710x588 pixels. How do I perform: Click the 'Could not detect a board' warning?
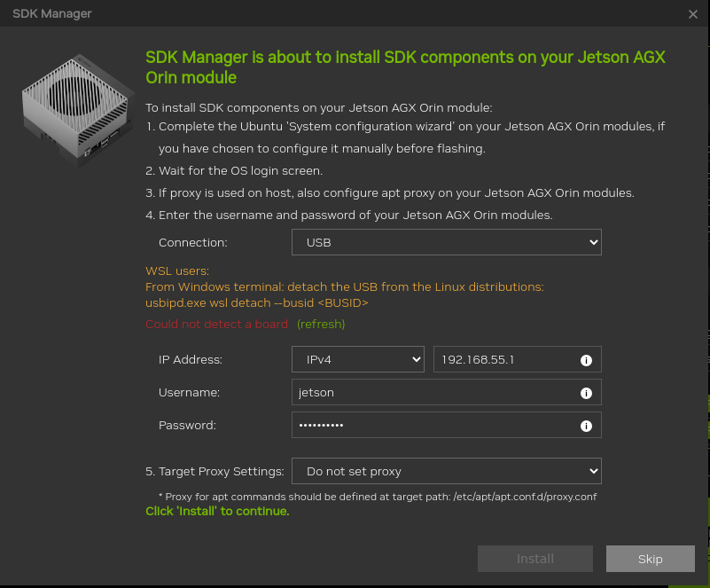pos(217,324)
